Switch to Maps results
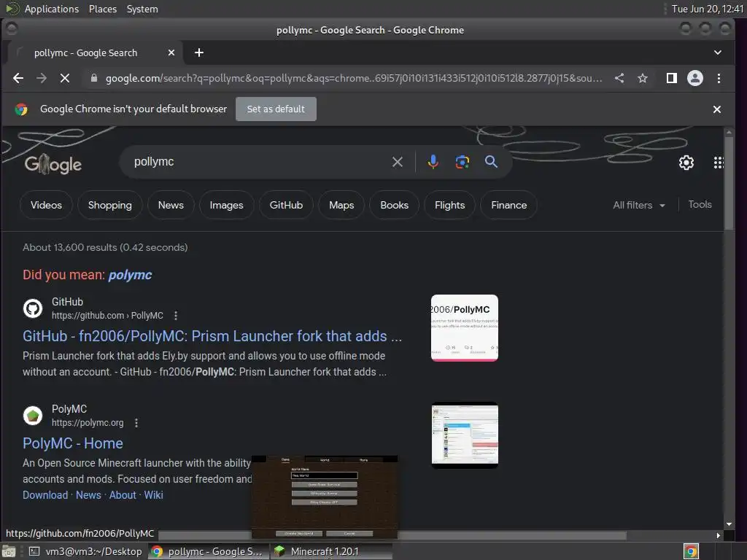Screen dimensions: 747x560 [x=341, y=205]
